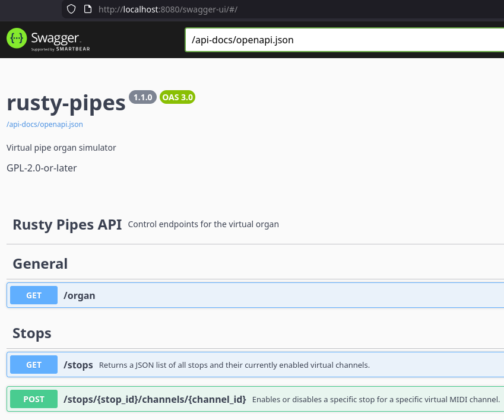Collapse the General tag section
This screenshot has height=420, width=504.
click(x=40, y=263)
